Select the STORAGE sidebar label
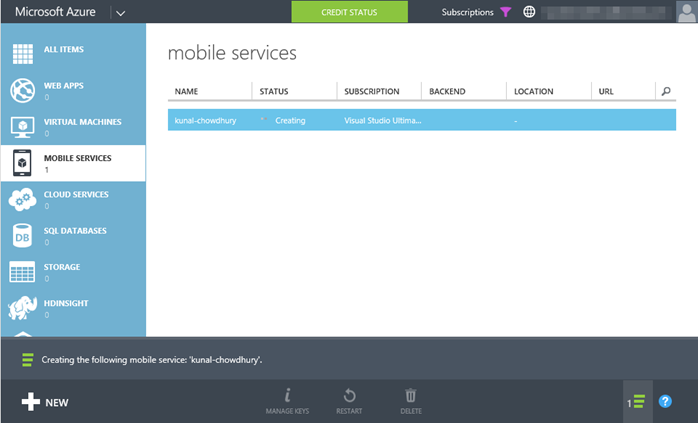This screenshot has height=423, width=698. pyautogui.click(x=62, y=267)
